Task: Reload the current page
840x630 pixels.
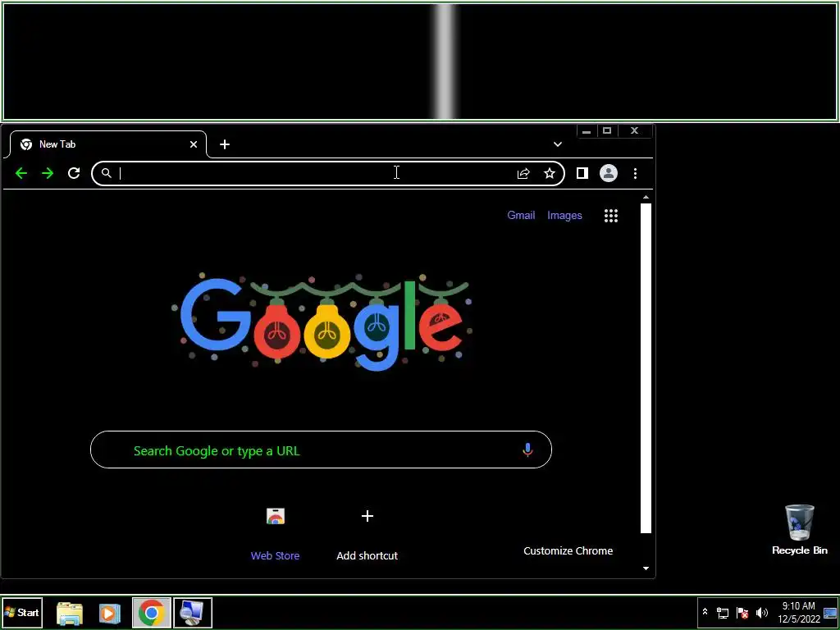Action: [x=74, y=173]
